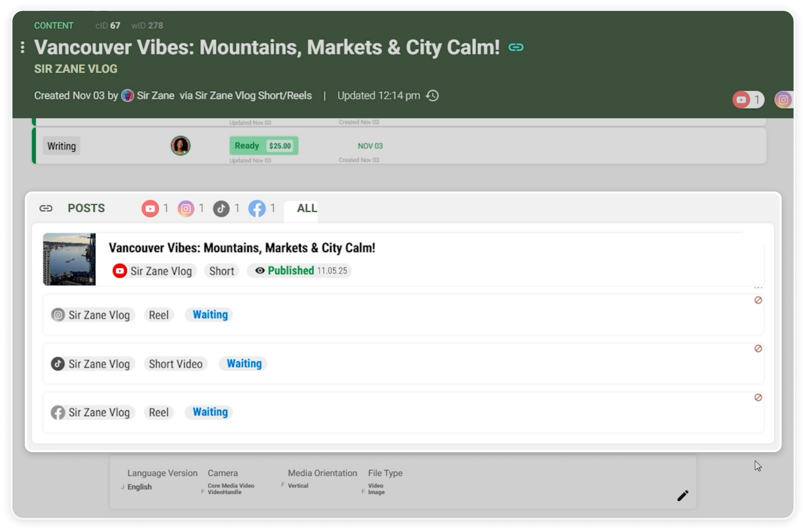Open the three-dot menu beside content title
This screenshot has height=532, width=806.
pos(23,47)
